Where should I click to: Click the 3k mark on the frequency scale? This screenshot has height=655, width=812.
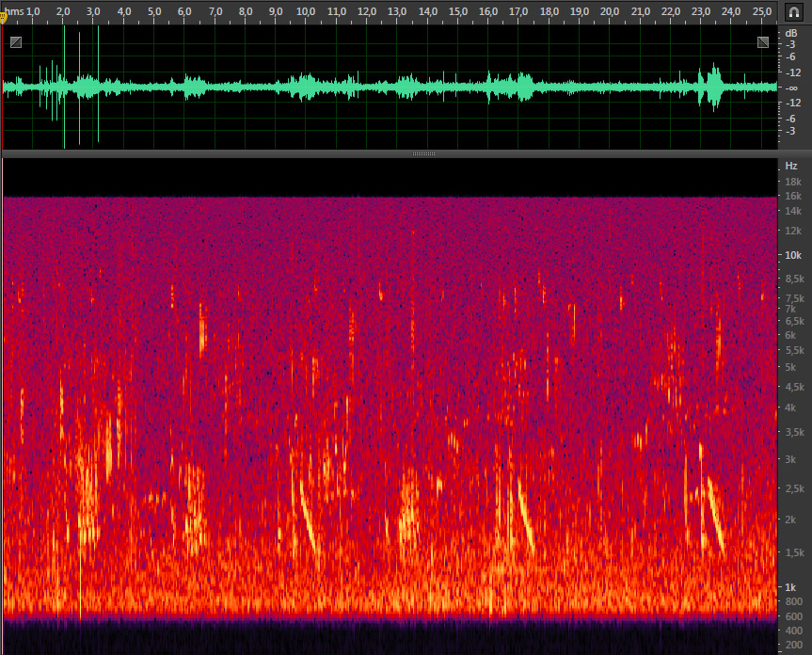tap(790, 459)
